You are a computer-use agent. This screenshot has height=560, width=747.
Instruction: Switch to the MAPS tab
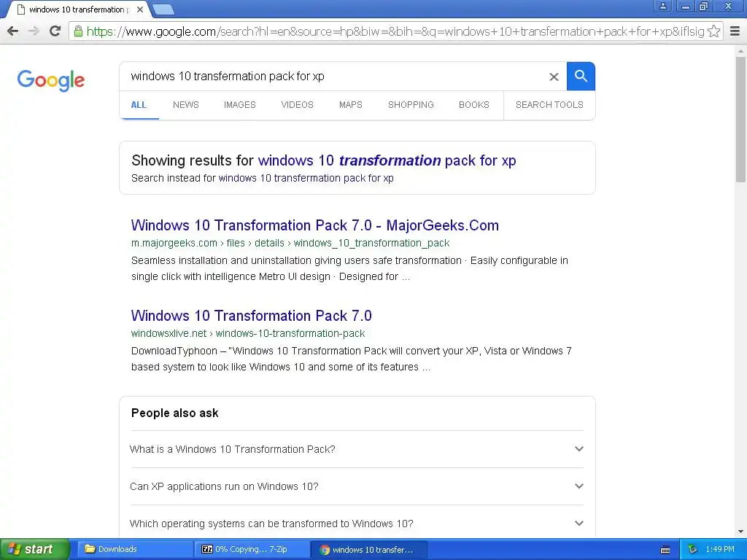pyautogui.click(x=351, y=105)
